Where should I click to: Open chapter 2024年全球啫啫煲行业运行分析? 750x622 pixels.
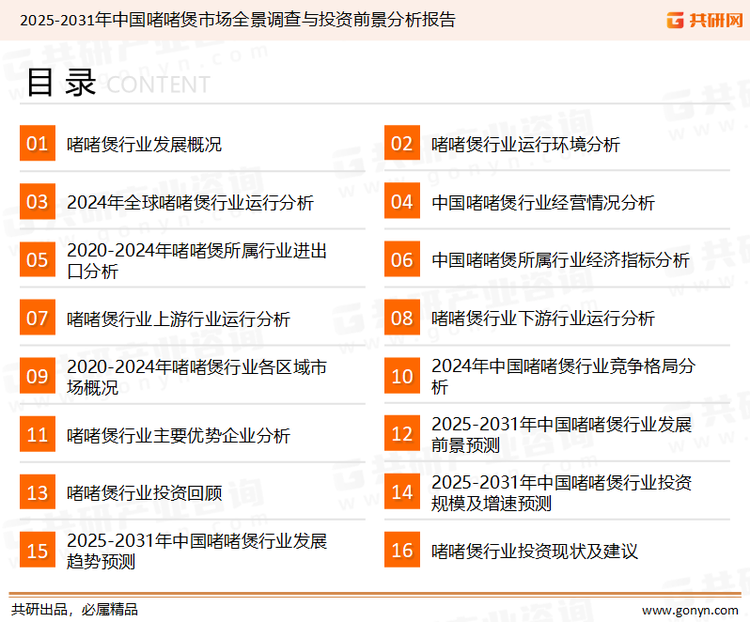coord(190,202)
